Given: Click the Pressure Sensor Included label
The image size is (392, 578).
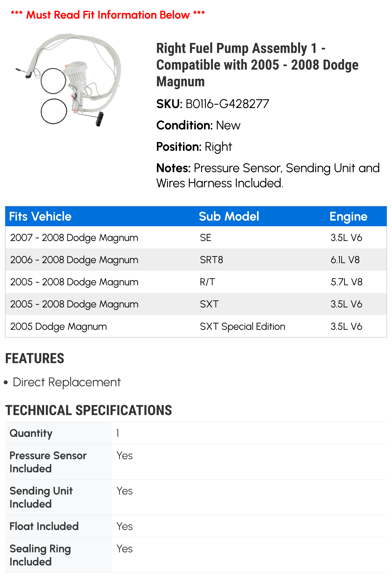Looking at the screenshot, I should click(48, 462).
